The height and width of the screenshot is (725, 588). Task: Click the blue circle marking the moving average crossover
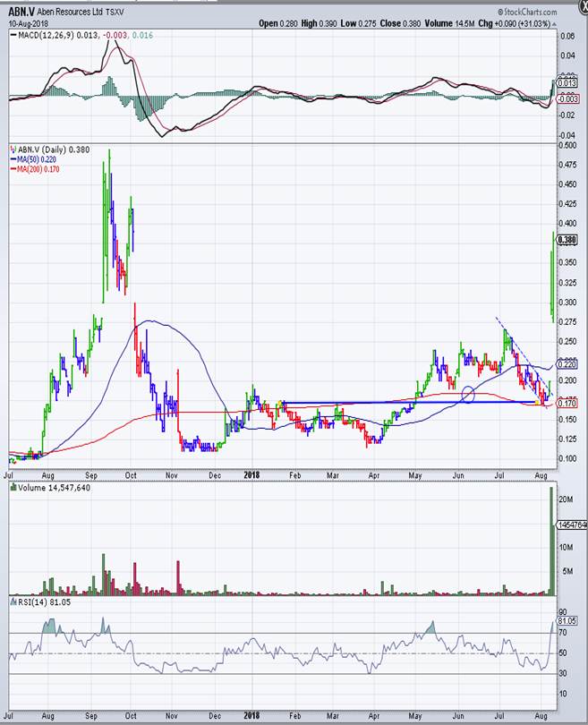pos(468,395)
